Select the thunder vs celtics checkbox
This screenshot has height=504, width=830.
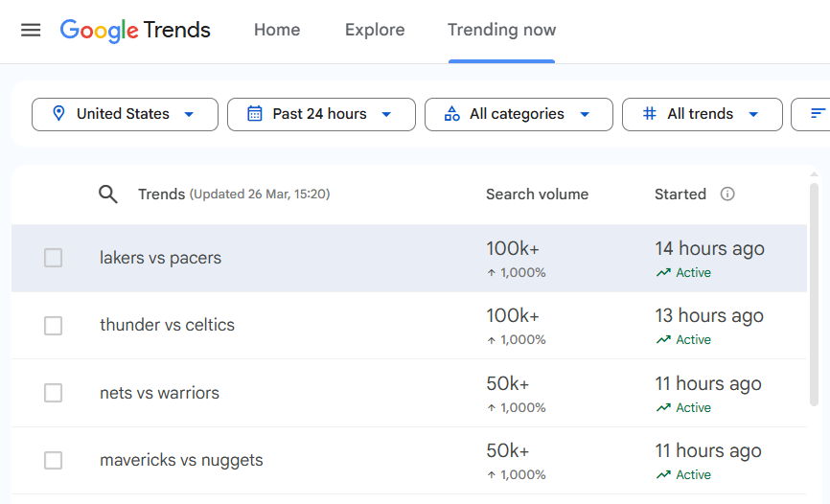pos(53,326)
